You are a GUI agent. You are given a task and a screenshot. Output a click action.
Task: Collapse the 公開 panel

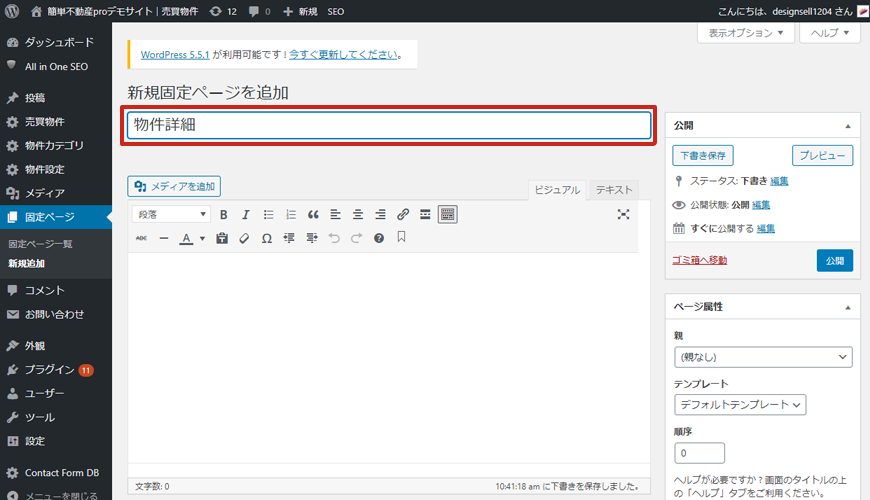848,126
